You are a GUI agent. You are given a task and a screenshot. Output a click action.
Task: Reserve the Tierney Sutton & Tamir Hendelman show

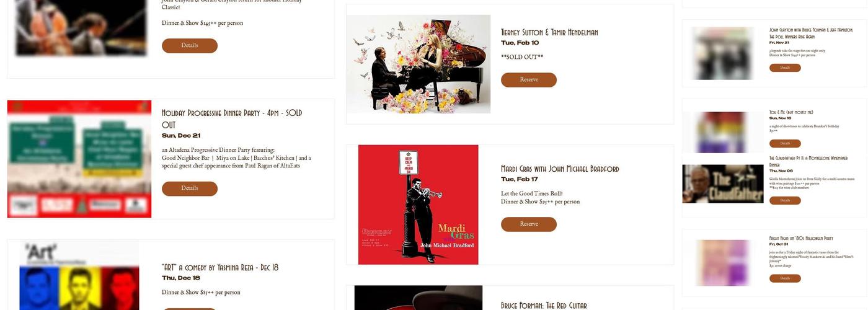pyautogui.click(x=529, y=80)
